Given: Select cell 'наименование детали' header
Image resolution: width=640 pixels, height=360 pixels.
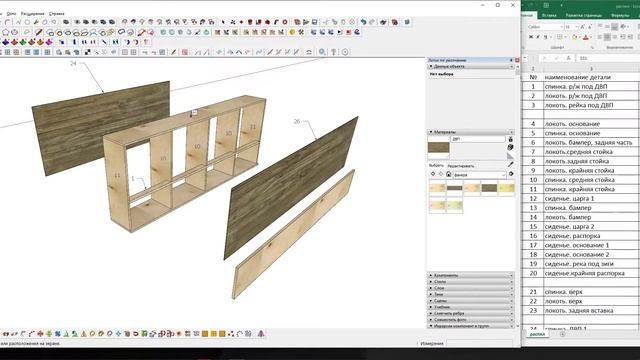Looking at the screenshot, I should [x=591, y=77].
